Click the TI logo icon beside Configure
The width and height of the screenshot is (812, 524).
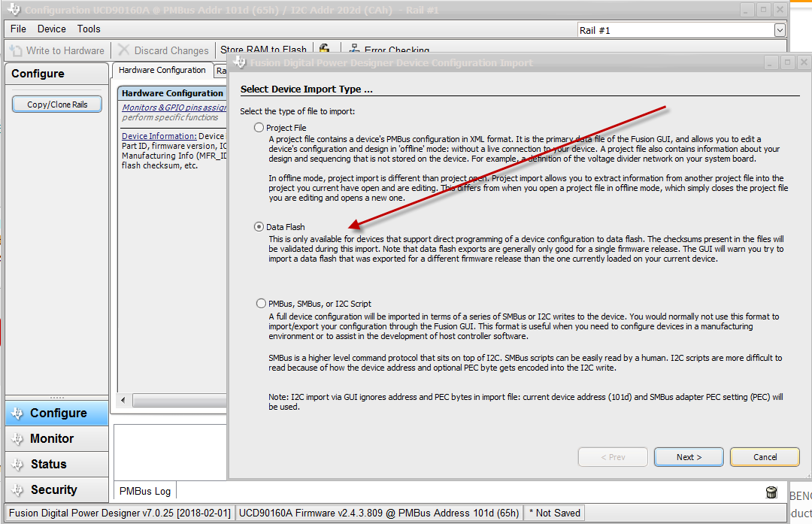[x=17, y=413]
